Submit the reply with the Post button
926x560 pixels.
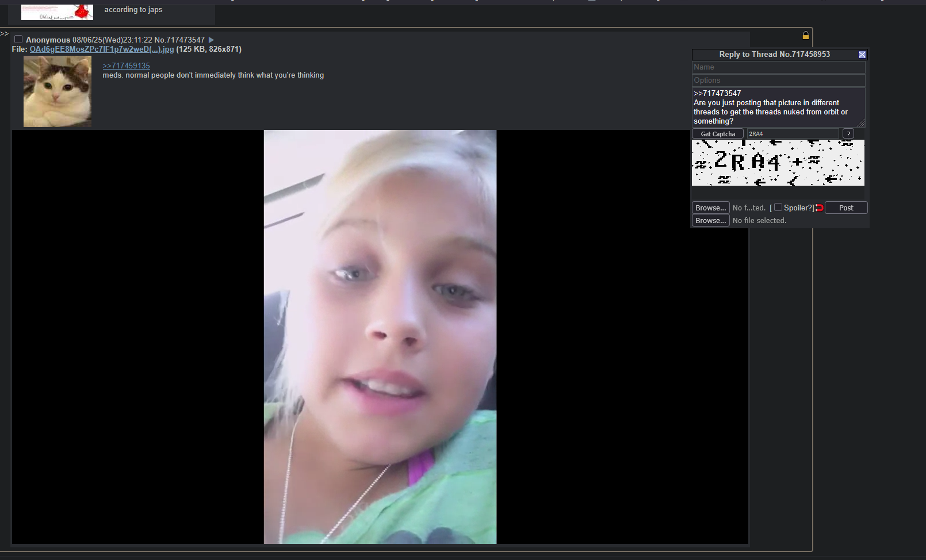pyautogui.click(x=846, y=208)
